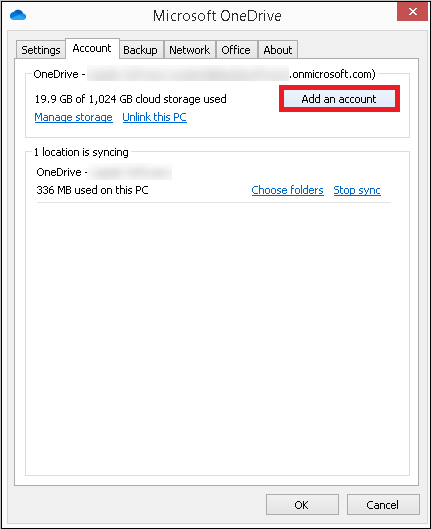The image size is (431, 529).
Task: Go to the Network tab
Action: (x=190, y=50)
